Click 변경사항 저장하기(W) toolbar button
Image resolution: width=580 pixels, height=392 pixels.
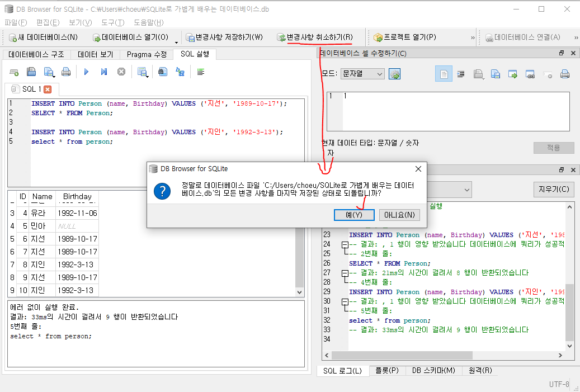click(224, 37)
